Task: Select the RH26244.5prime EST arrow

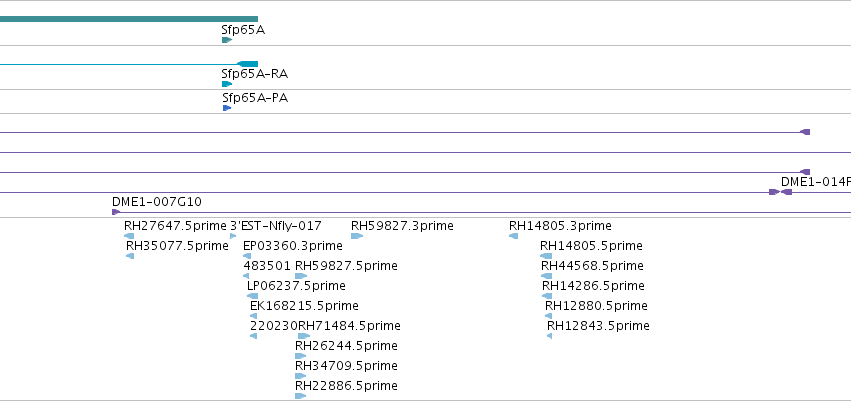Action: pyautogui.click(x=301, y=356)
